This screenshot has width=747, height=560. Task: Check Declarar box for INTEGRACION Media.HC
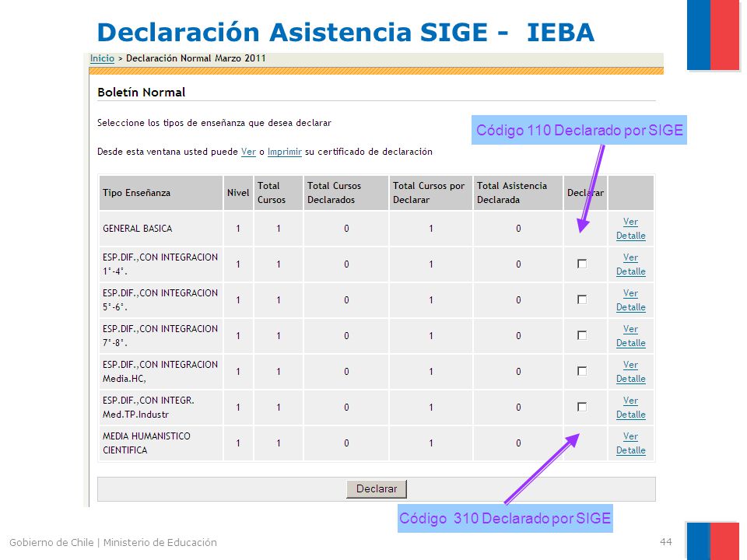(x=582, y=371)
